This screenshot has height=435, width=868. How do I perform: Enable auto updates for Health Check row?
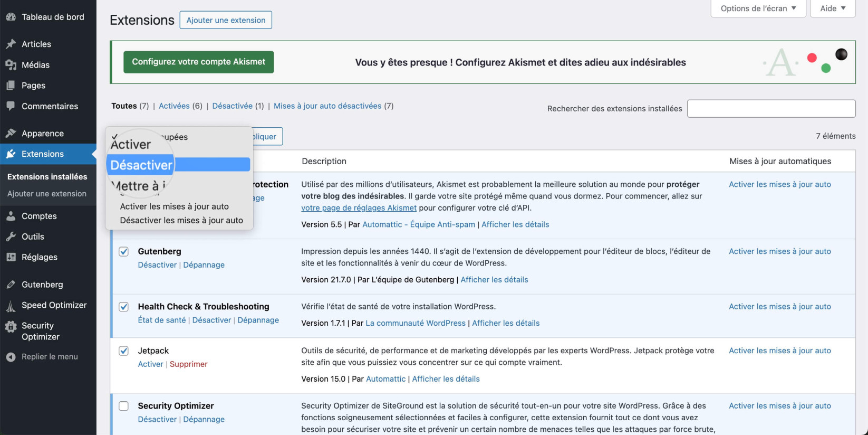[780, 307]
